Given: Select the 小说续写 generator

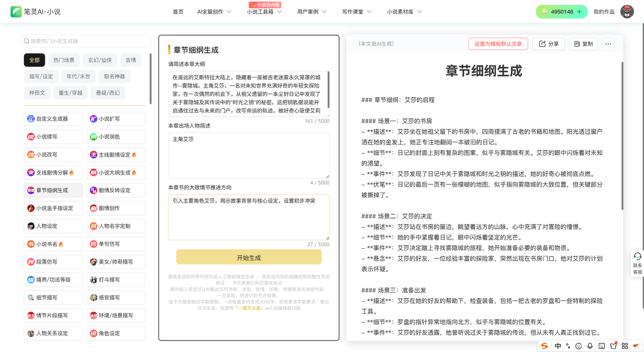Looking at the screenshot, I should (x=53, y=136).
